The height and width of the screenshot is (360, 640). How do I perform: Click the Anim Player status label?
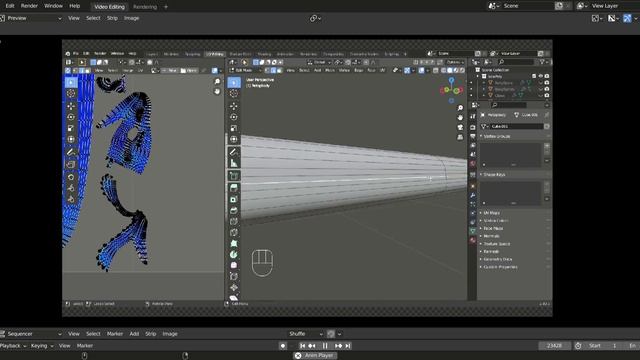[x=319, y=356]
